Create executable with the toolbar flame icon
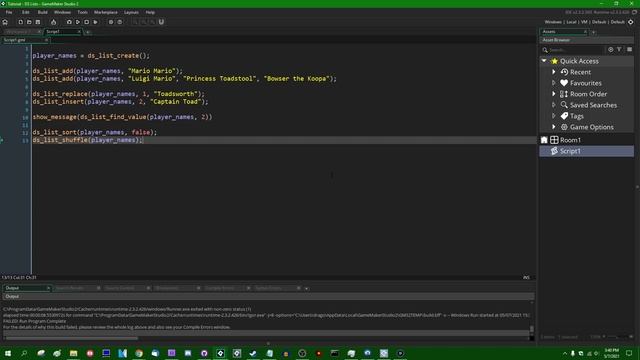640x360 pixels. click(x=53, y=22)
